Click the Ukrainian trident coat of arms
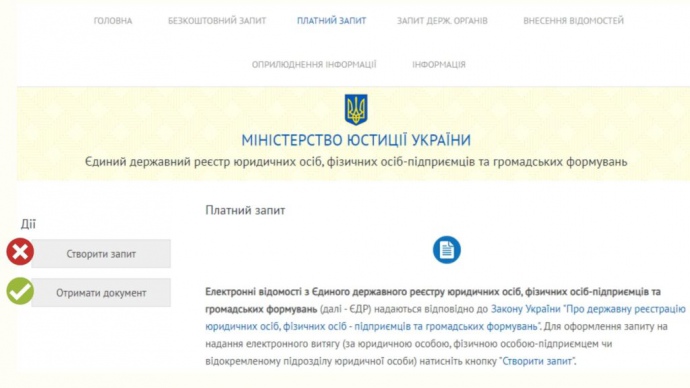690x388 pixels. 356,110
